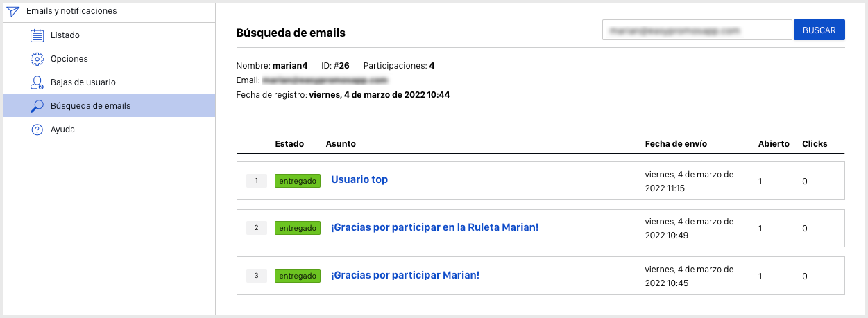
Task: Click the paper plane Emails y notificaciones icon
Action: tap(12, 11)
